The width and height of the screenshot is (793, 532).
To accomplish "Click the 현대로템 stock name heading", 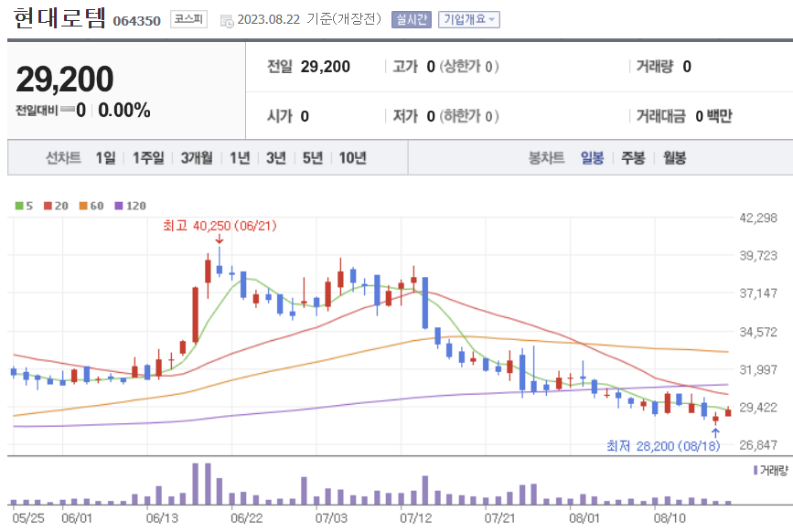I will pos(59,17).
